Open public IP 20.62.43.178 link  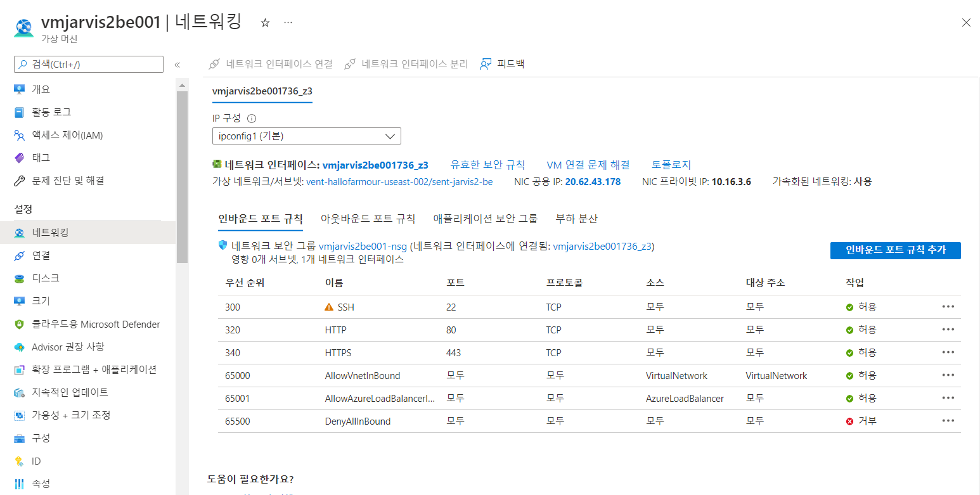point(593,182)
